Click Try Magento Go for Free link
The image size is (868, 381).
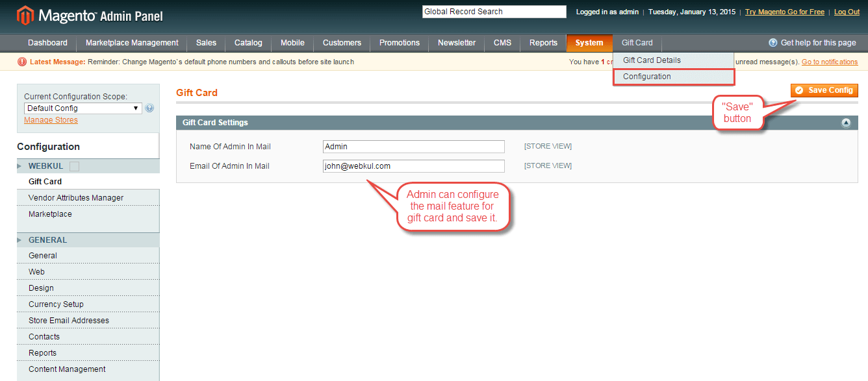point(785,12)
